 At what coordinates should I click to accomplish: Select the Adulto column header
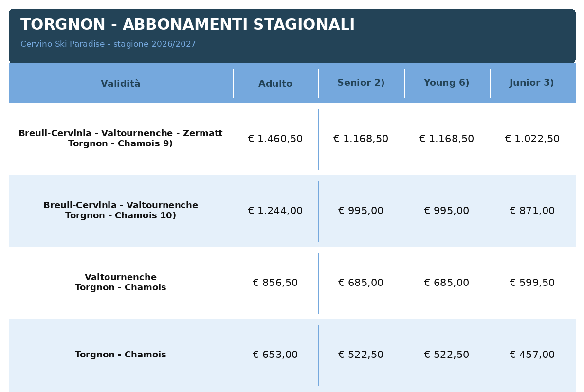[x=275, y=84]
